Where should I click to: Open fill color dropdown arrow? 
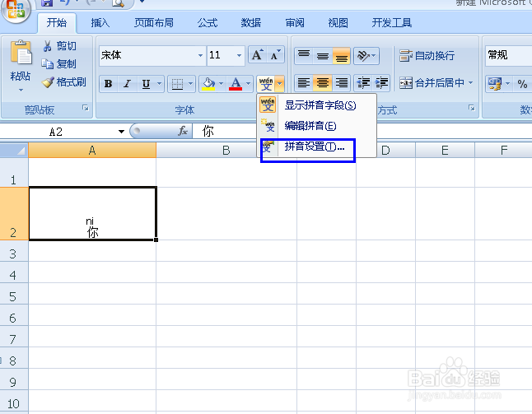point(222,84)
